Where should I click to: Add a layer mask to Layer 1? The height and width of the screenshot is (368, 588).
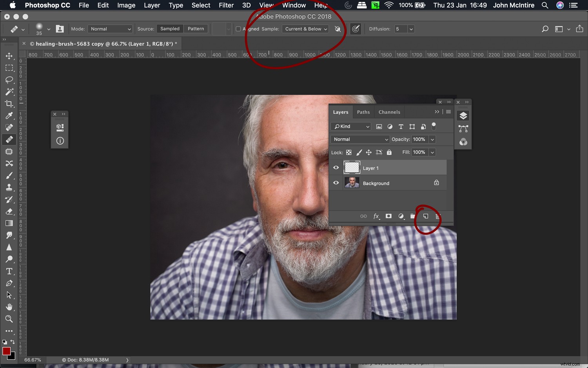pos(388,216)
